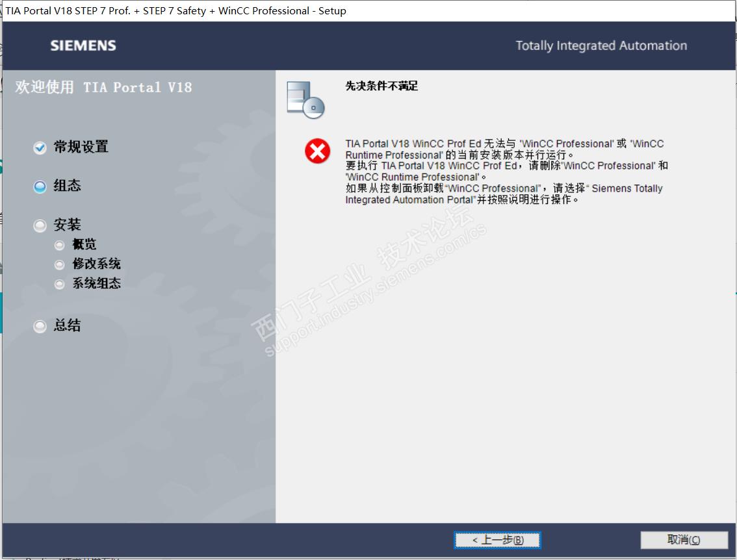737x560 pixels.
Task: Click the 安装 step label
Action: coord(67,225)
